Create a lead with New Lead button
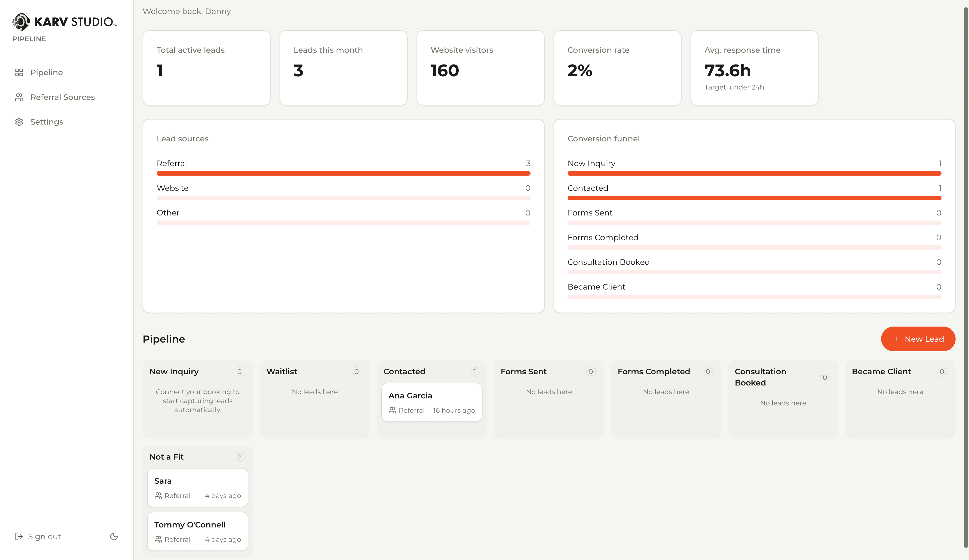The width and height of the screenshot is (969, 560). tap(918, 339)
